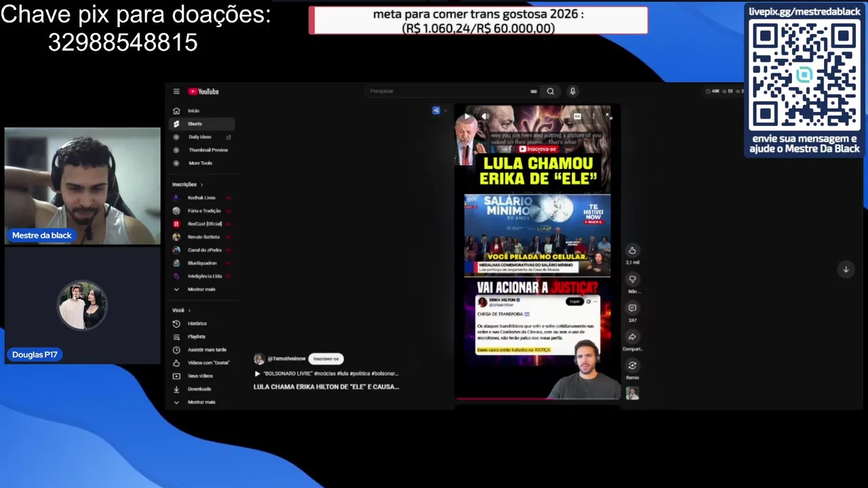Mute the Short with the volume icon
This screenshot has width=868, height=488.
486,117
